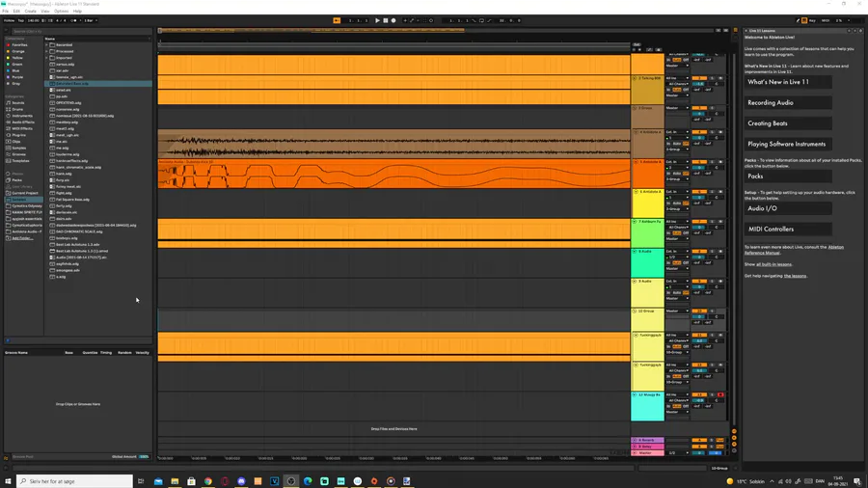868x488 pixels.
Task: Select the Purple collection
Action: 17,77
